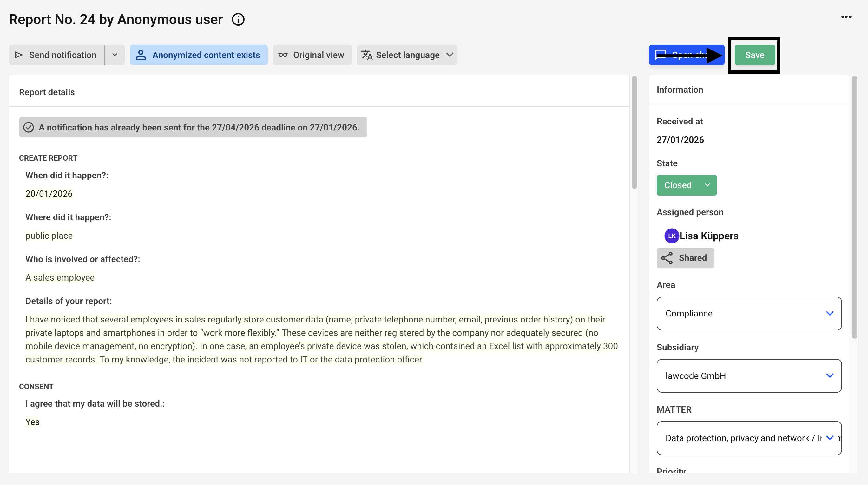This screenshot has height=485, width=868.
Task: Click the chat bubble icon on blue button
Action: [x=660, y=55]
